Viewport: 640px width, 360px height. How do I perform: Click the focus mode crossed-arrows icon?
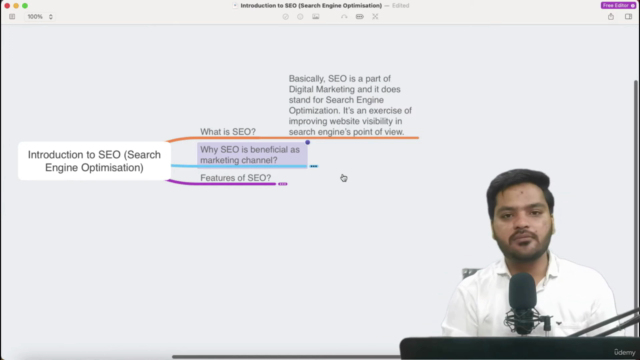(375, 17)
